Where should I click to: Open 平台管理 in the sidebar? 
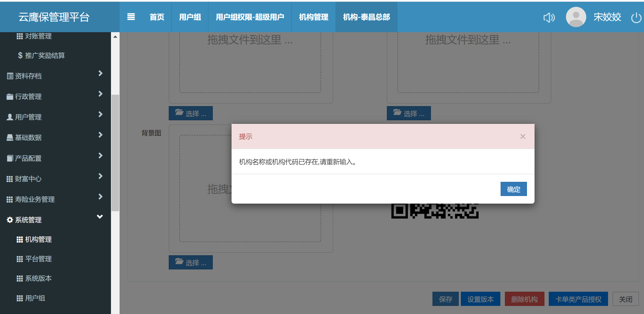point(38,259)
